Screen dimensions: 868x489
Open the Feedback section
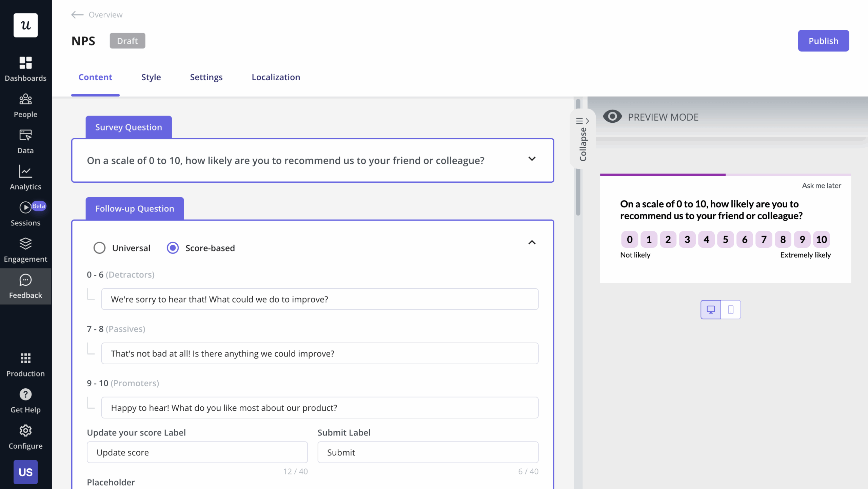(x=25, y=286)
